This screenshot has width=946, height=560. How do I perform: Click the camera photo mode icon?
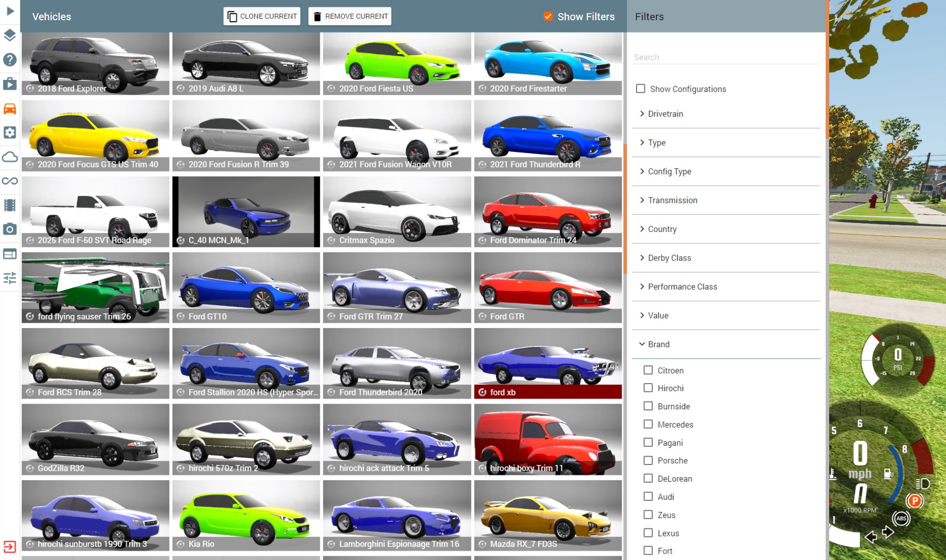10,229
